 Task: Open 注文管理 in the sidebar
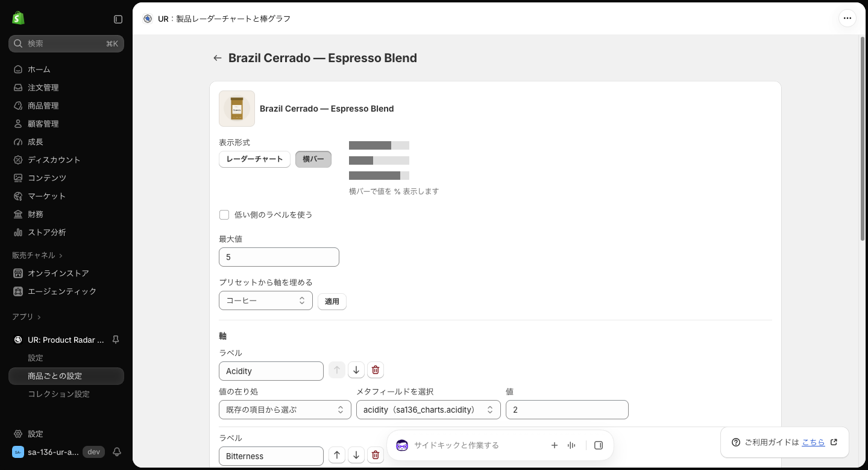(x=66, y=87)
